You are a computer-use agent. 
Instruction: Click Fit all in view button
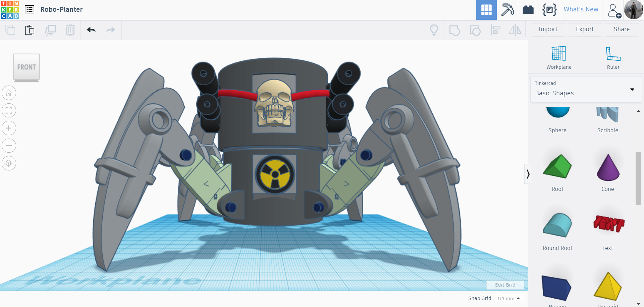point(9,110)
